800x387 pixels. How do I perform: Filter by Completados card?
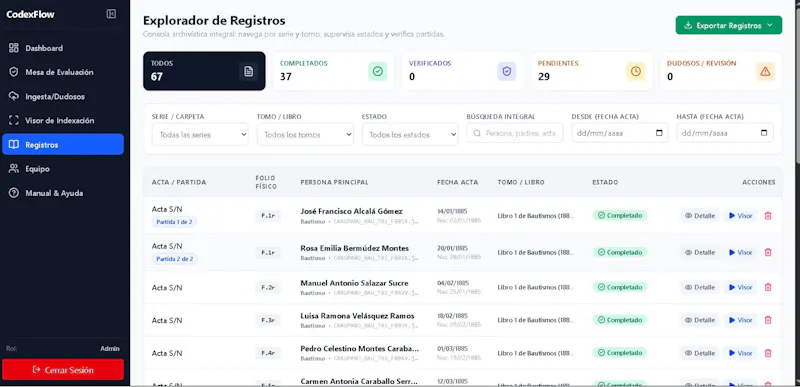[333, 71]
